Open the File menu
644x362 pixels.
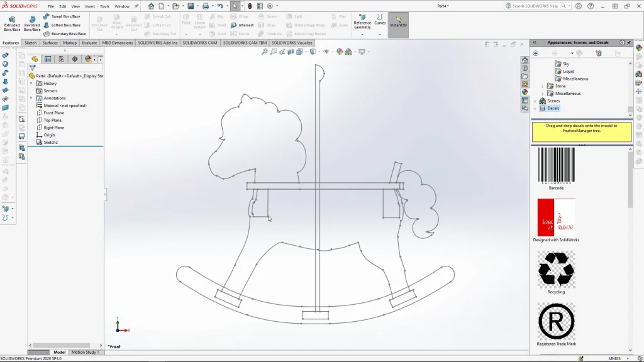(51, 6)
